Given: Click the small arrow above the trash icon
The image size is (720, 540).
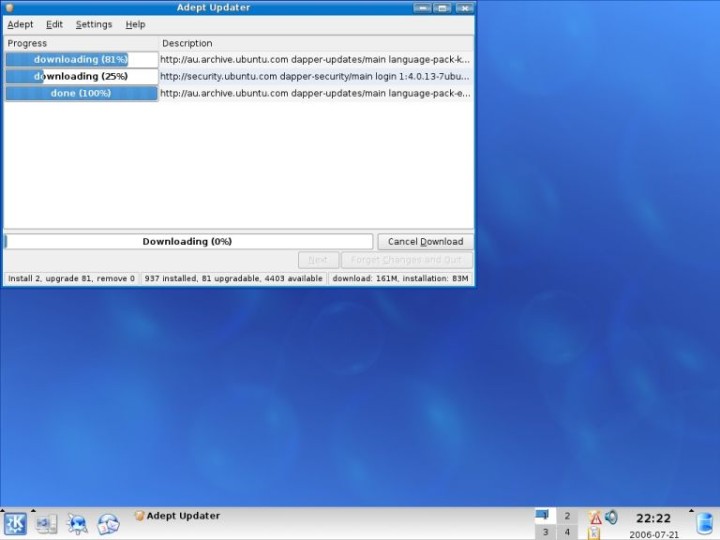Looking at the screenshot, I should click(692, 510).
